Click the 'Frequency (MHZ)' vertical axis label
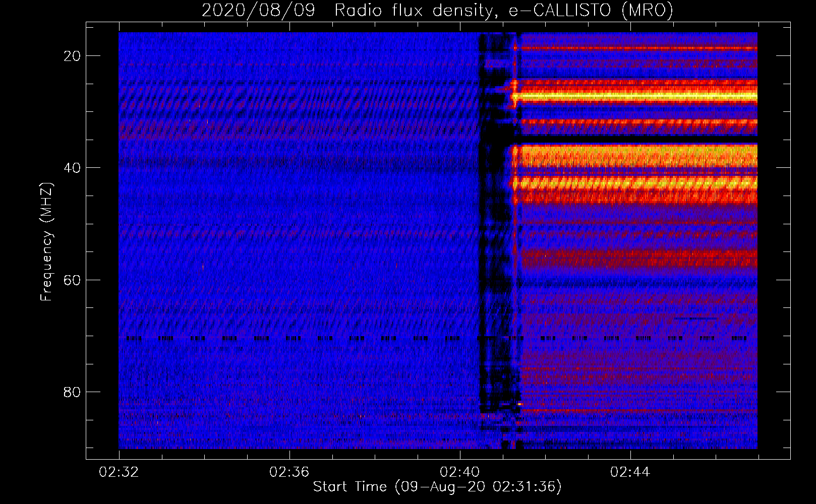Image resolution: width=816 pixels, height=504 pixels. [x=46, y=241]
